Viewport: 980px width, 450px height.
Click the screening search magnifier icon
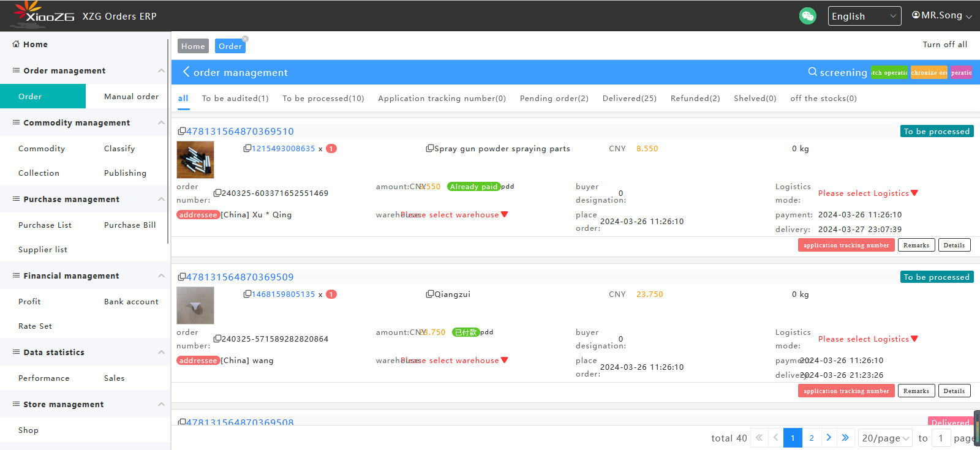(812, 72)
